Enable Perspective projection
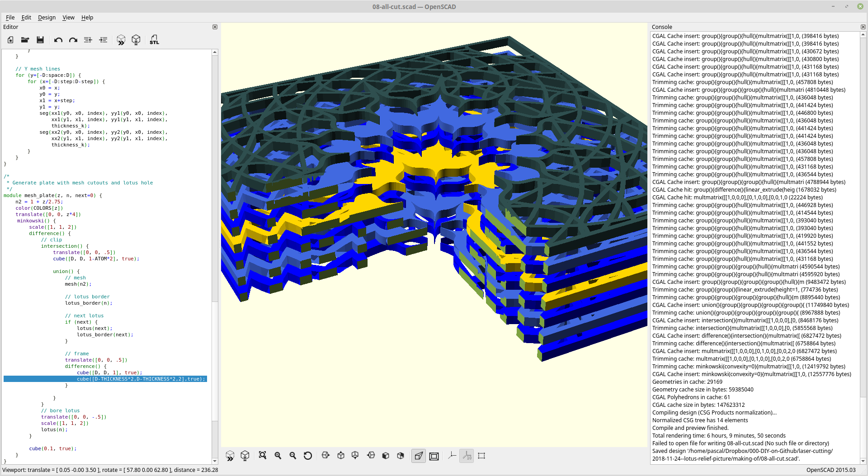This screenshot has width=868, height=476. pos(419,456)
